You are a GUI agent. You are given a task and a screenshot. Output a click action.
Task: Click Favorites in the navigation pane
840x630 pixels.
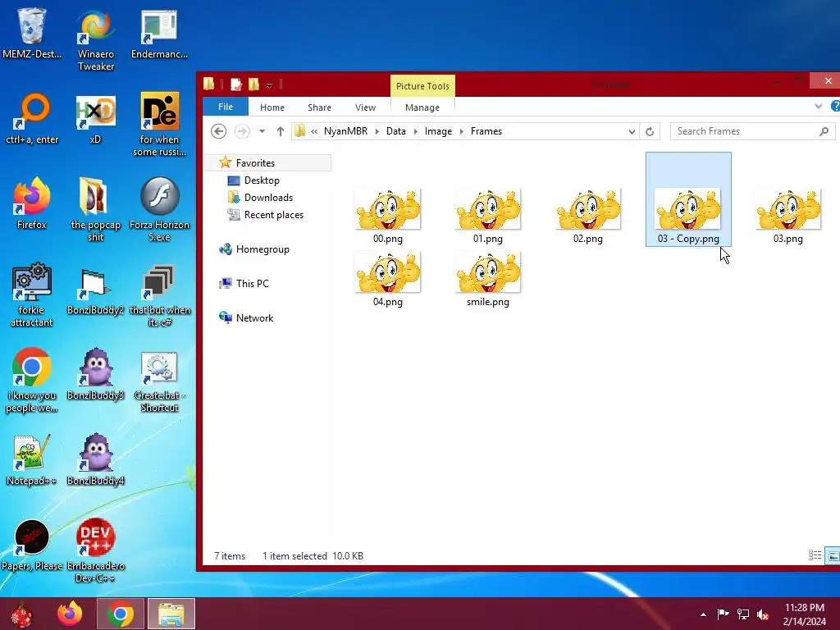pos(255,163)
